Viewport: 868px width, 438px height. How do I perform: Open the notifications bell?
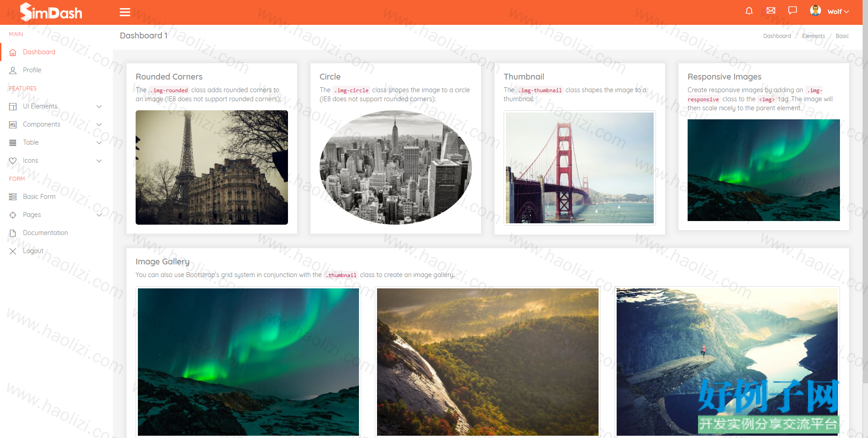[x=749, y=11]
